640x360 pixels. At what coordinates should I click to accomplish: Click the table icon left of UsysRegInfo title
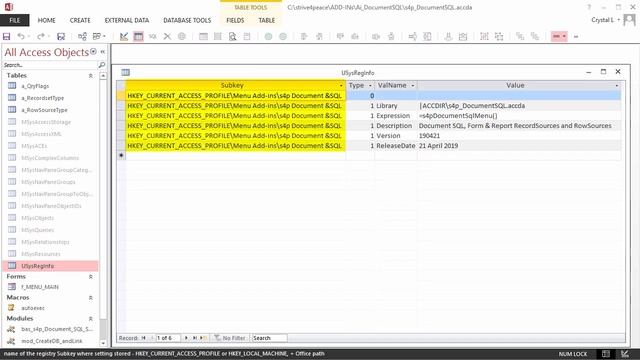pyautogui.click(x=125, y=72)
